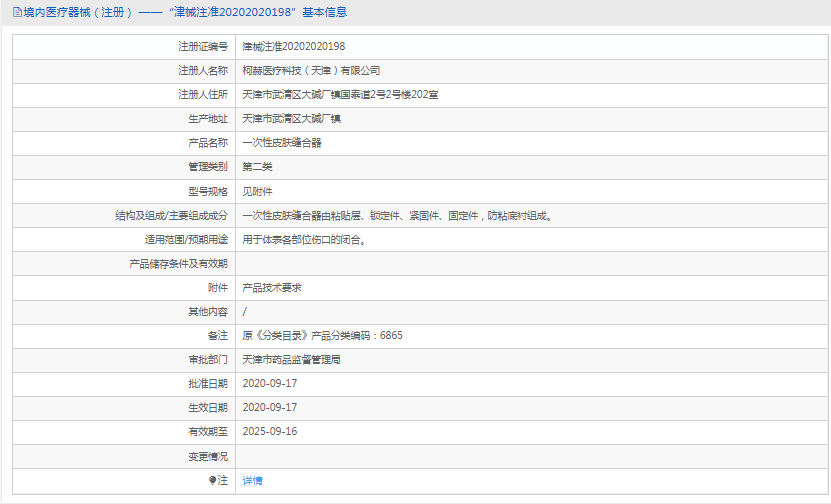Click the 注册人住所 label

[203, 95]
